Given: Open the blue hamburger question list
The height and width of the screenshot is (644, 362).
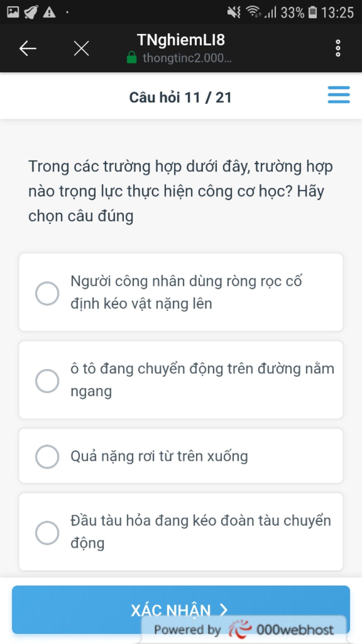Looking at the screenshot, I should 339,94.
